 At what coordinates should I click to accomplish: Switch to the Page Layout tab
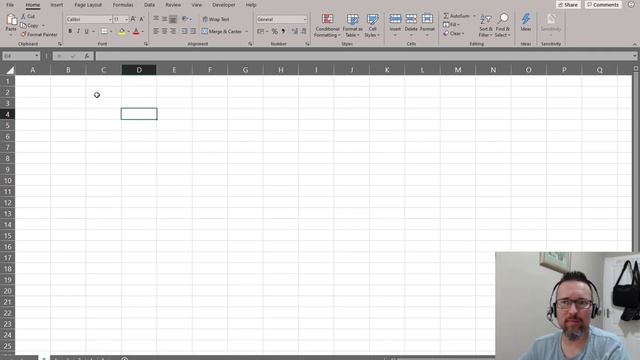[x=88, y=5]
